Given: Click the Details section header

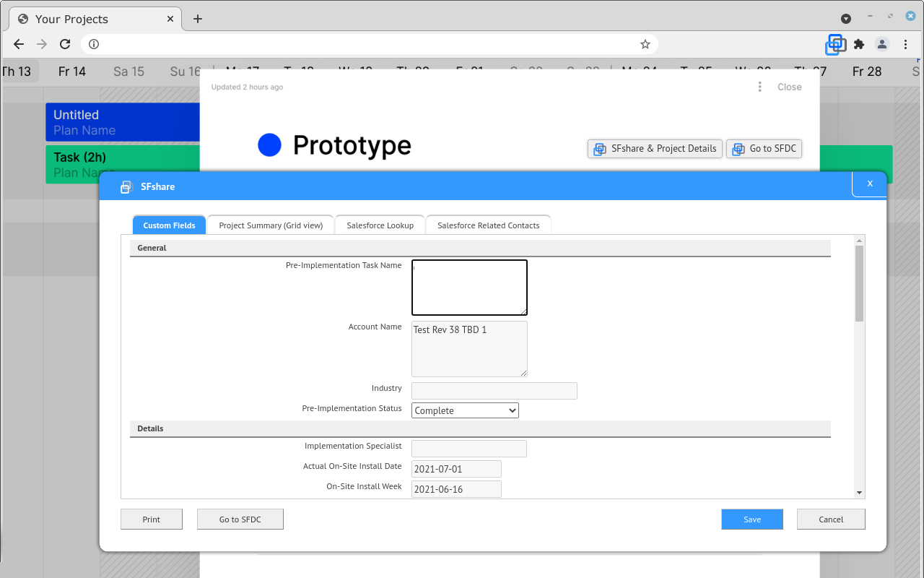Looking at the screenshot, I should (x=480, y=428).
